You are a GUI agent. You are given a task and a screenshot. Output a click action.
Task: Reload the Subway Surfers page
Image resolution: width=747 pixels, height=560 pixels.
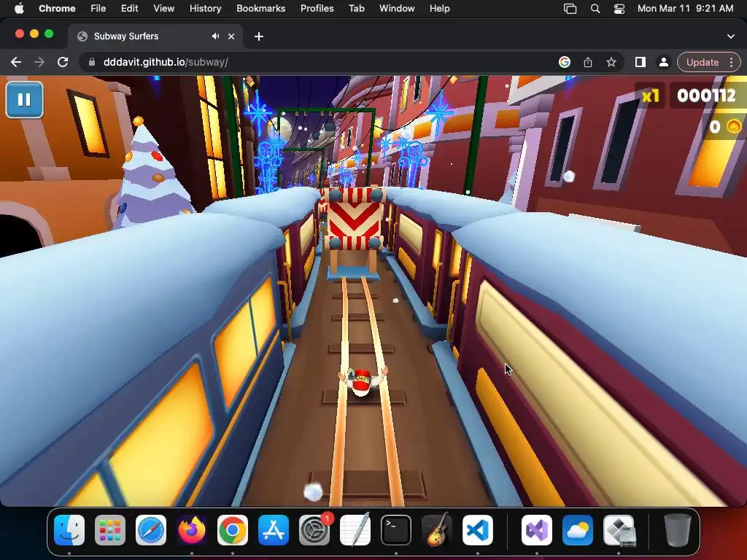point(63,63)
